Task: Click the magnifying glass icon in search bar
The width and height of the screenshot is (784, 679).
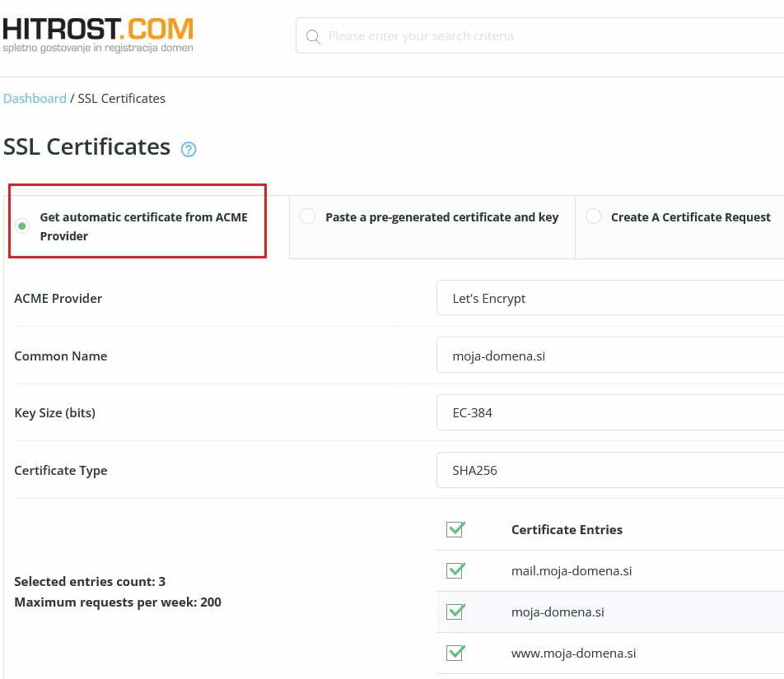Action: point(313,36)
